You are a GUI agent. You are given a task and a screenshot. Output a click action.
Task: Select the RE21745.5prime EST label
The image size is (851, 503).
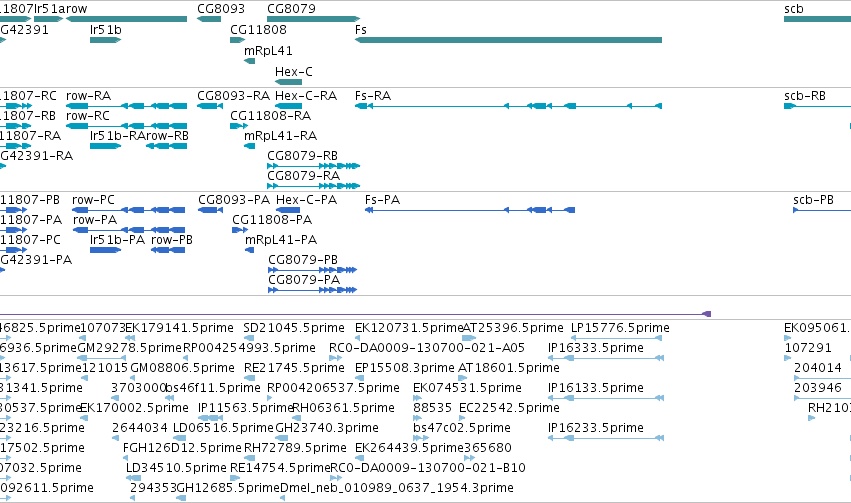294,368
